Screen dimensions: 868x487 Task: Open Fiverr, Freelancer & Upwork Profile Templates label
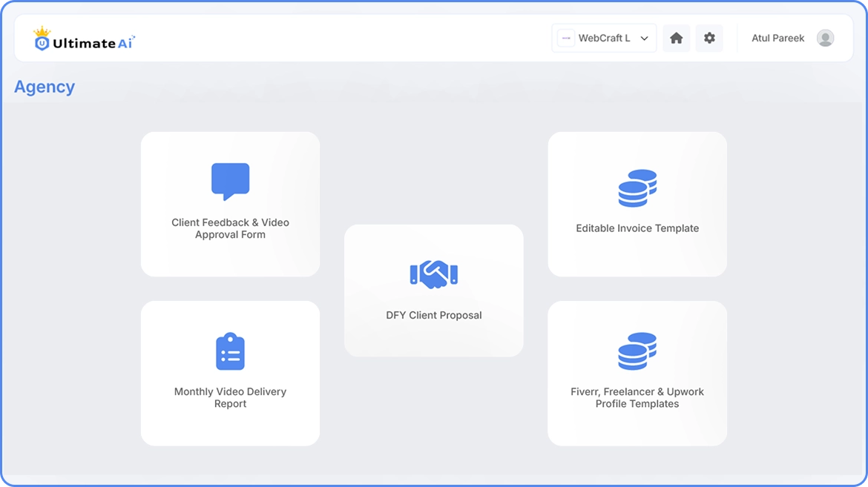tap(637, 397)
